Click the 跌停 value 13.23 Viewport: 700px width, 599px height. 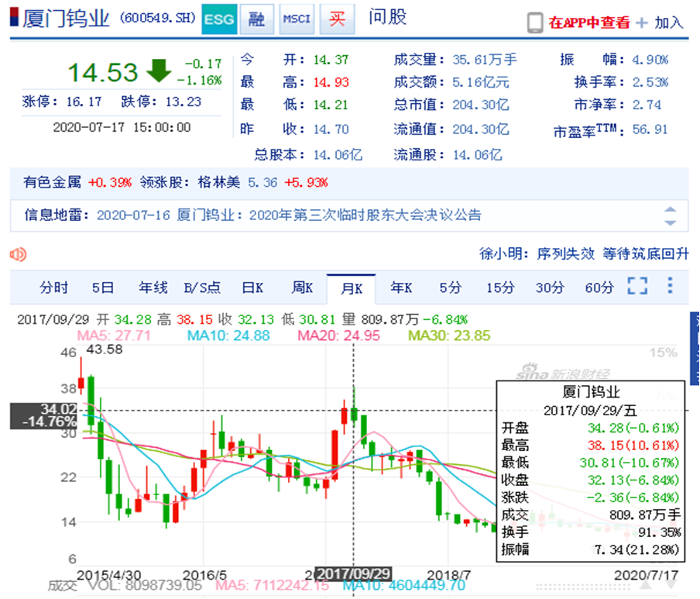tap(184, 102)
